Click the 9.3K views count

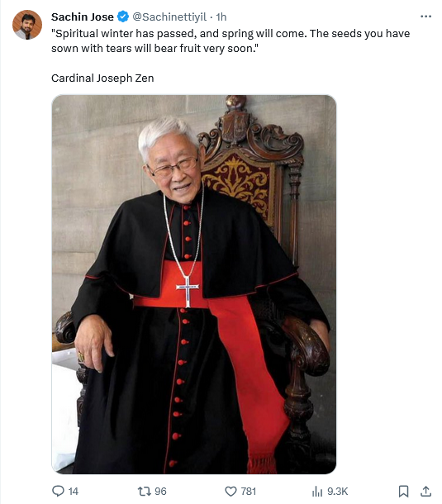[338, 491]
